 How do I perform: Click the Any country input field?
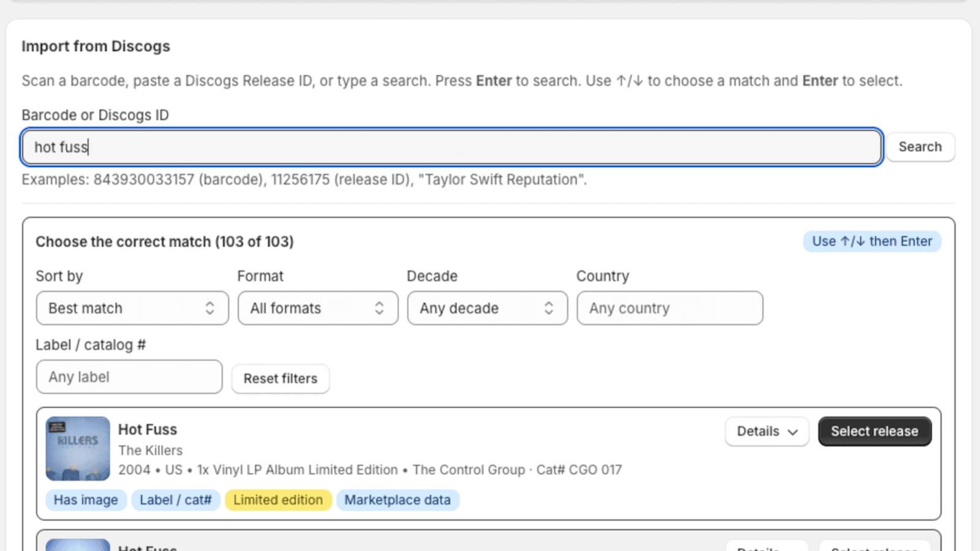669,308
